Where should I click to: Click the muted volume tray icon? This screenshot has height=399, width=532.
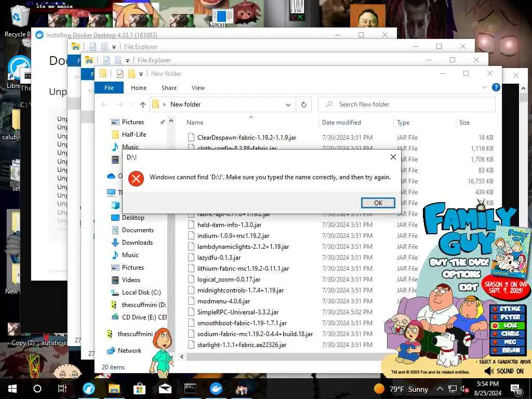pos(465,389)
